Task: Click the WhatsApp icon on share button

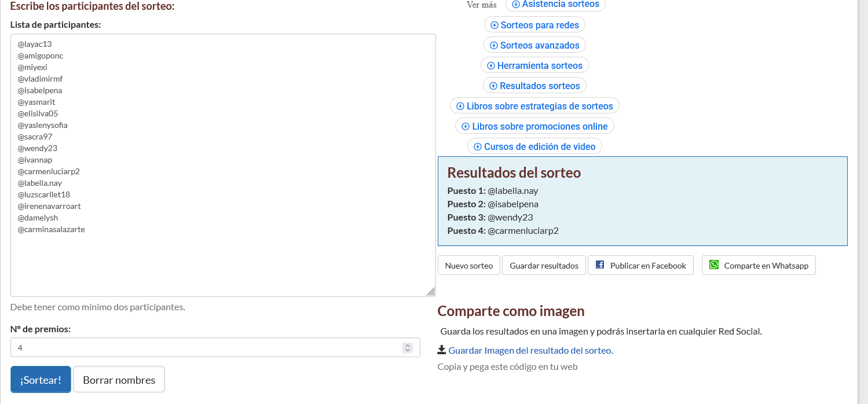Action: coord(714,265)
